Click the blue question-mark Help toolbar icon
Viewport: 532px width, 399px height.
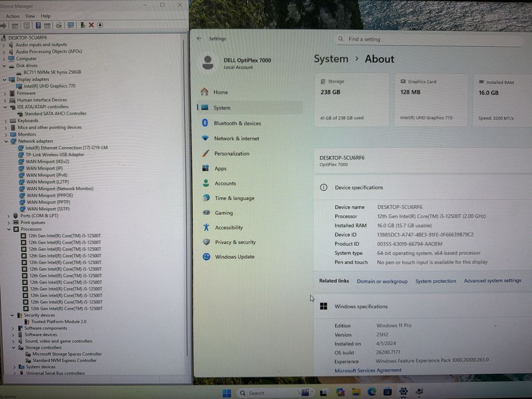point(38,26)
